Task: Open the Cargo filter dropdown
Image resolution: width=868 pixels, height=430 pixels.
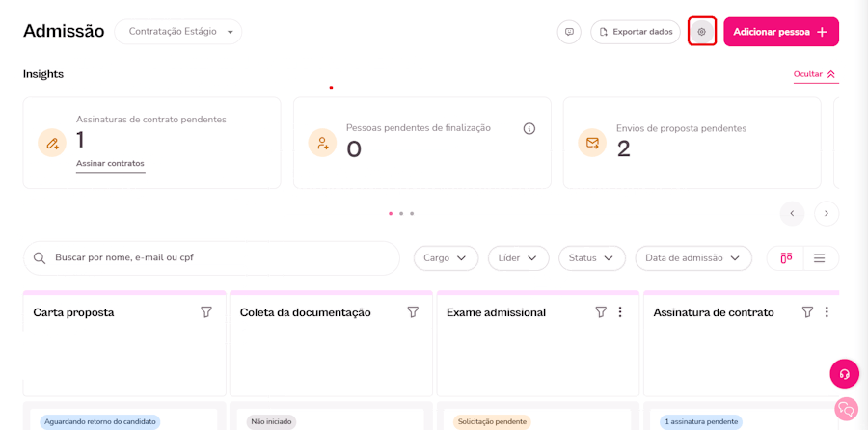Action: [x=446, y=257]
